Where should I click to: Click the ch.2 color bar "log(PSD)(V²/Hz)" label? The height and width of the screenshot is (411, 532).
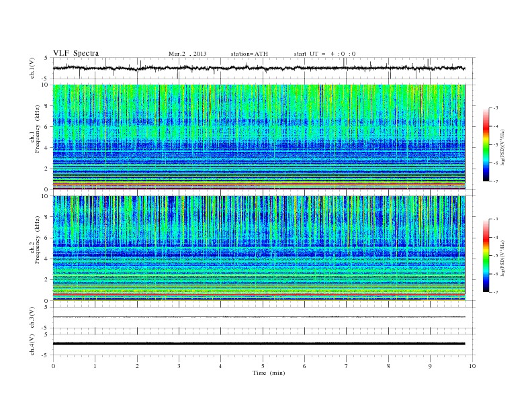tap(502, 258)
